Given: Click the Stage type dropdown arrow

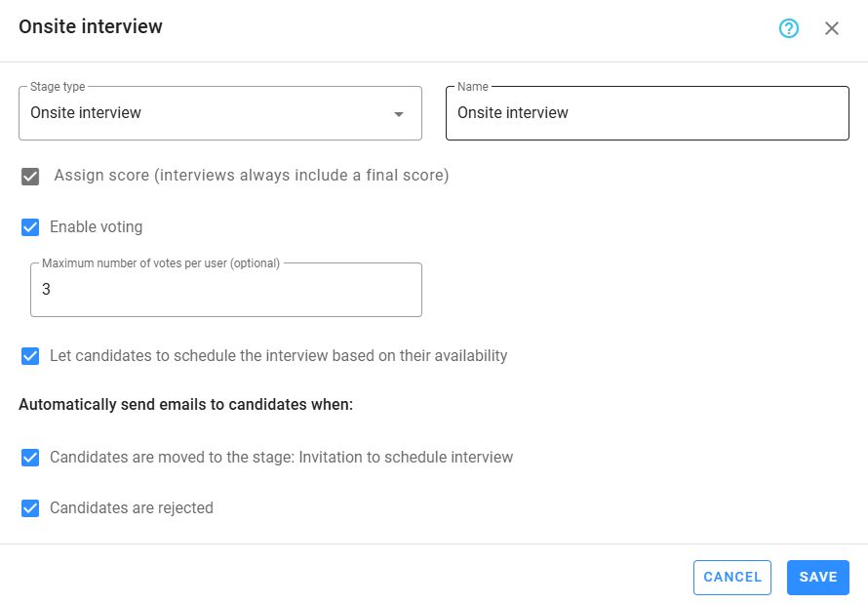Looking at the screenshot, I should click(x=398, y=114).
